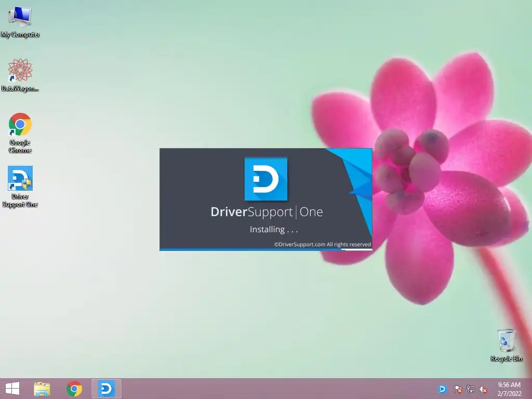Switch to Driver Support taskbar button
The height and width of the screenshot is (399, 532).
(106, 389)
